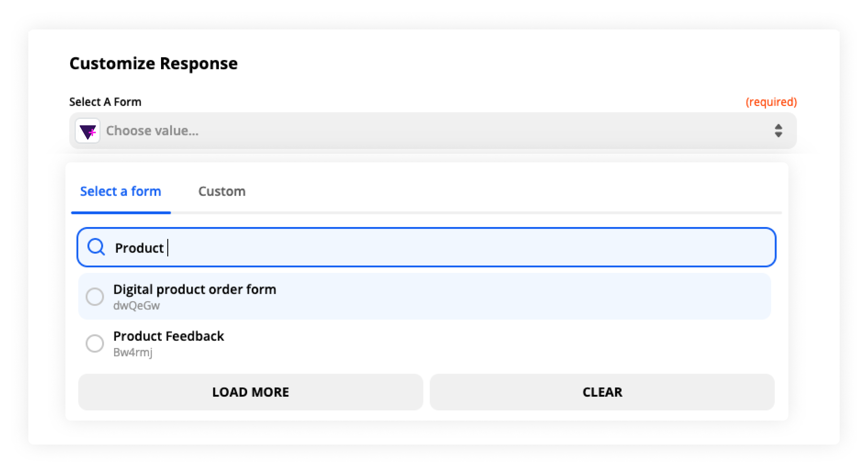Click inside the Product search field

point(427,247)
